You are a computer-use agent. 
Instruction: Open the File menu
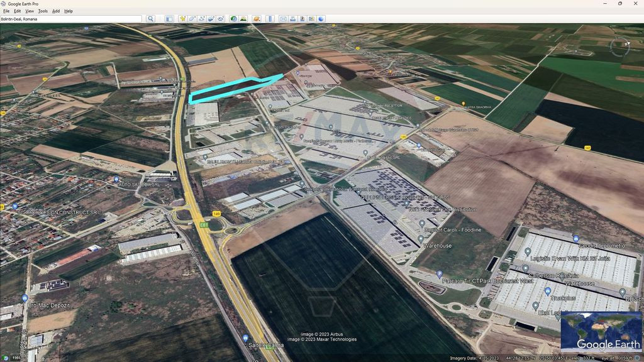pos(6,11)
